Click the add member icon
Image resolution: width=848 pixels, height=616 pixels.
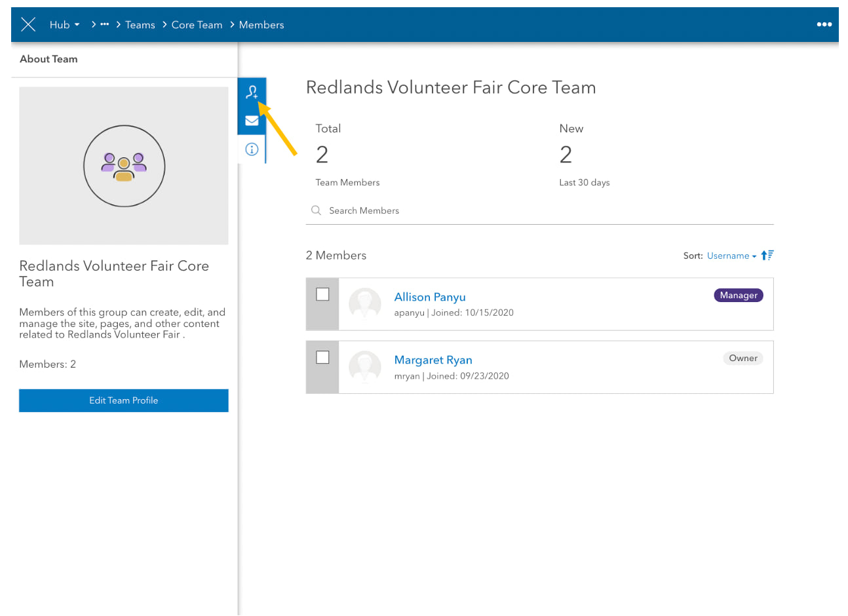coord(252,92)
